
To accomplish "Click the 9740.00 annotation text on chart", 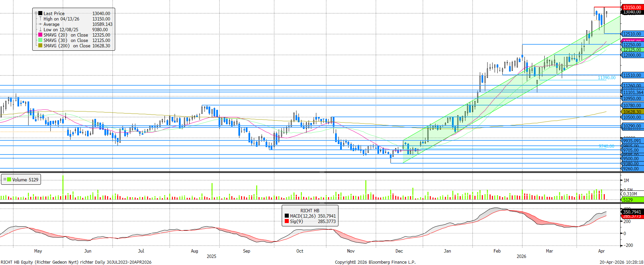I will 606,146.
